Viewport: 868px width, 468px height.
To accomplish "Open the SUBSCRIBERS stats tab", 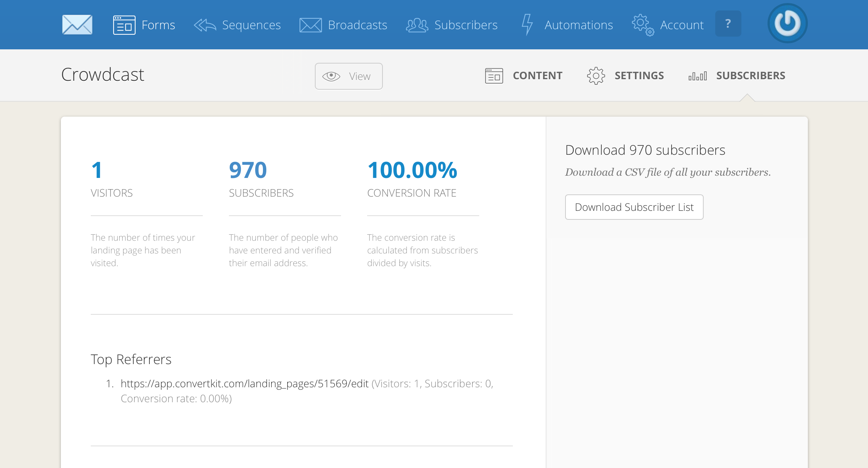I will click(x=750, y=76).
